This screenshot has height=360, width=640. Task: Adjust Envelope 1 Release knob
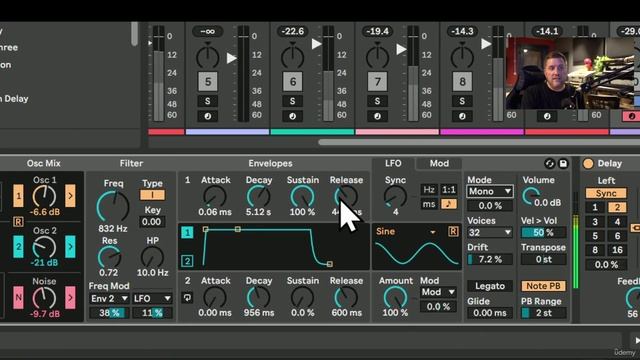click(346, 197)
